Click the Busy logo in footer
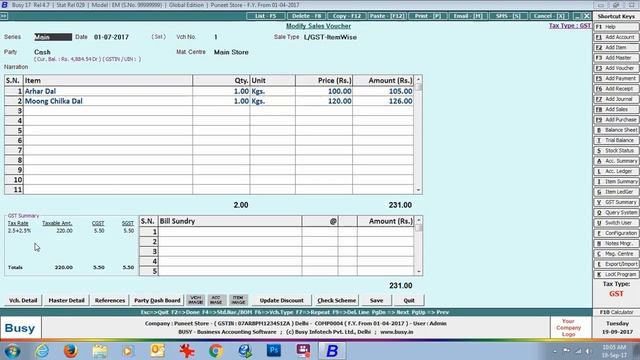Image resolution: width=640 pixels, height=360 pixels. click(20, 328)
